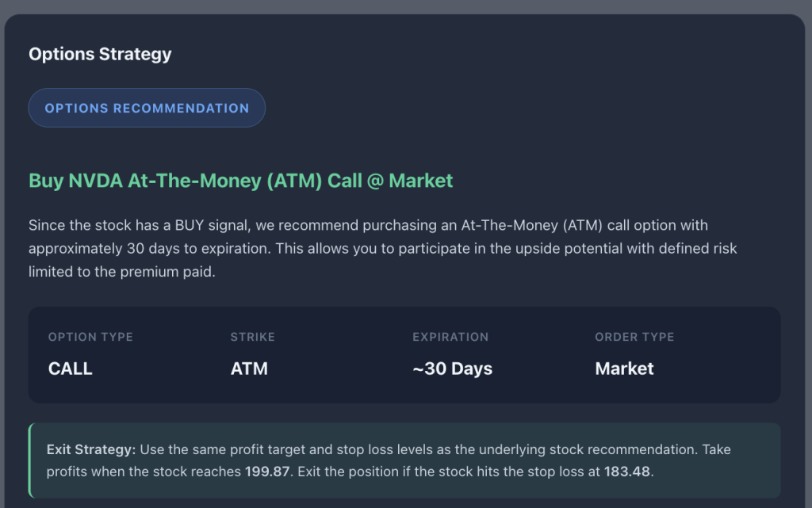Click the OPTIONS RECOMMENDATION badge
This screenshot has width=812, height=508.
click(x=147, y=108)
